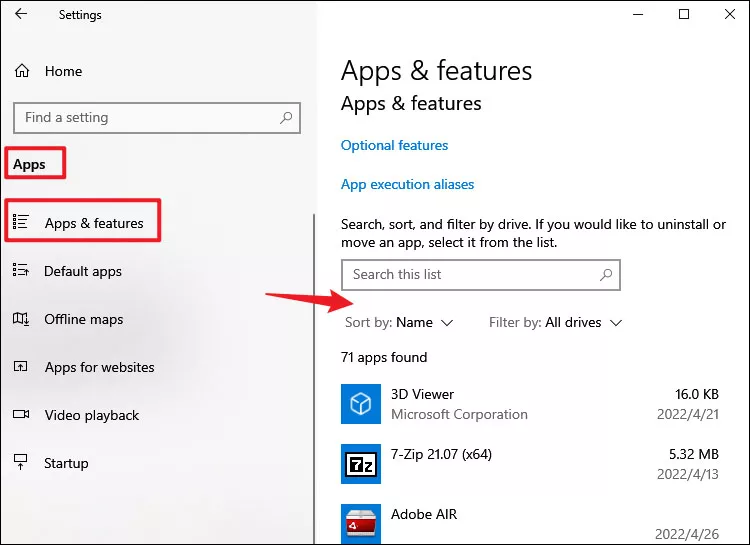750x545 pixels.
Task: Select Apps & features in the sidebar
Action: [94, 223]
